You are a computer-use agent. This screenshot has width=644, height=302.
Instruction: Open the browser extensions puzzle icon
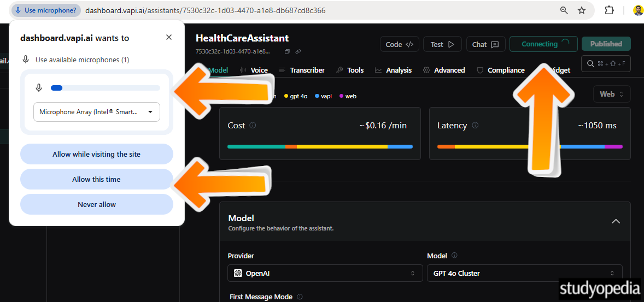tap(609, 10)
